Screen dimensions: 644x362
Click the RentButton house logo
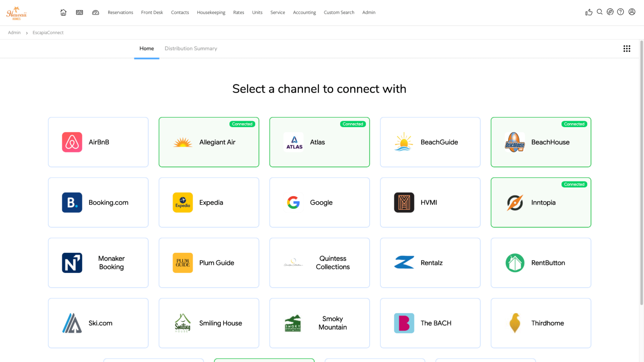(515, 263)
